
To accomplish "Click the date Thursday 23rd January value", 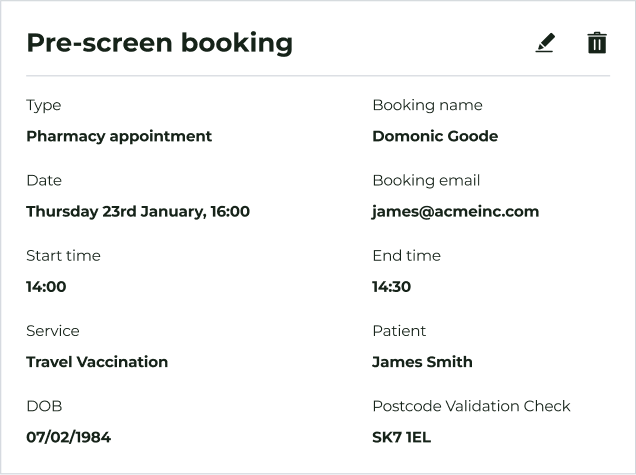I will (x=138, y=211).
